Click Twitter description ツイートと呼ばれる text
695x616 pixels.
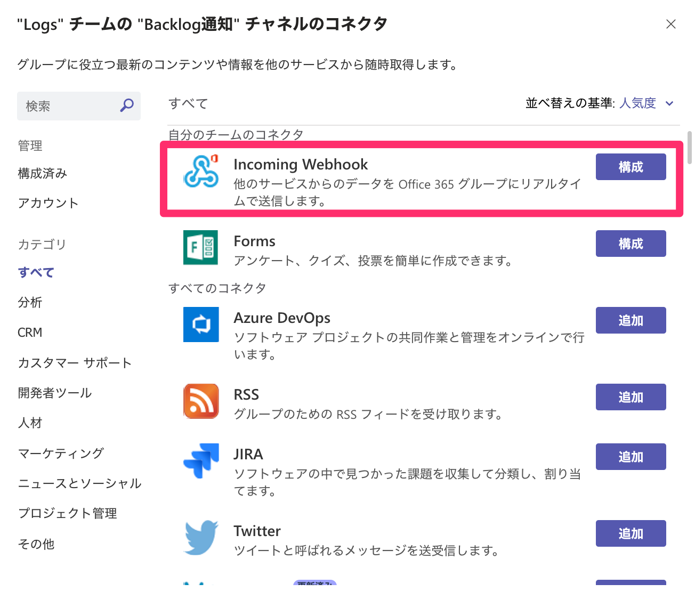pyautogui.click(x=366, y=550)
